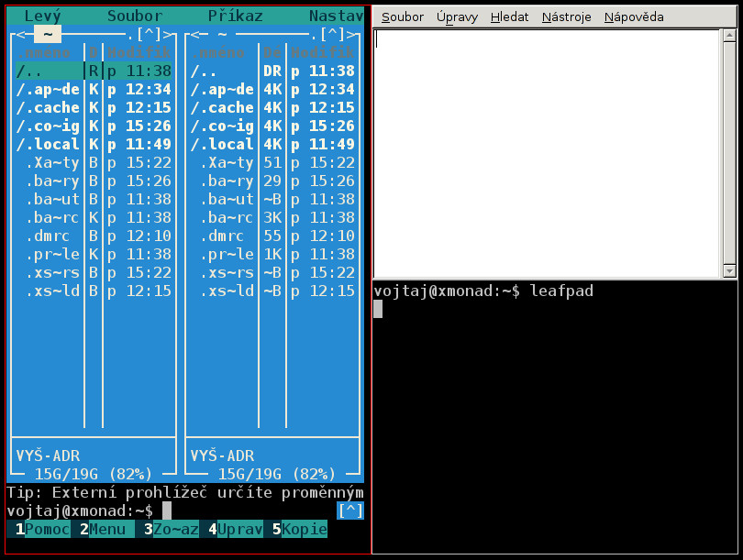
Task: Select .ba~ry file in left panel
Action: 94,181
